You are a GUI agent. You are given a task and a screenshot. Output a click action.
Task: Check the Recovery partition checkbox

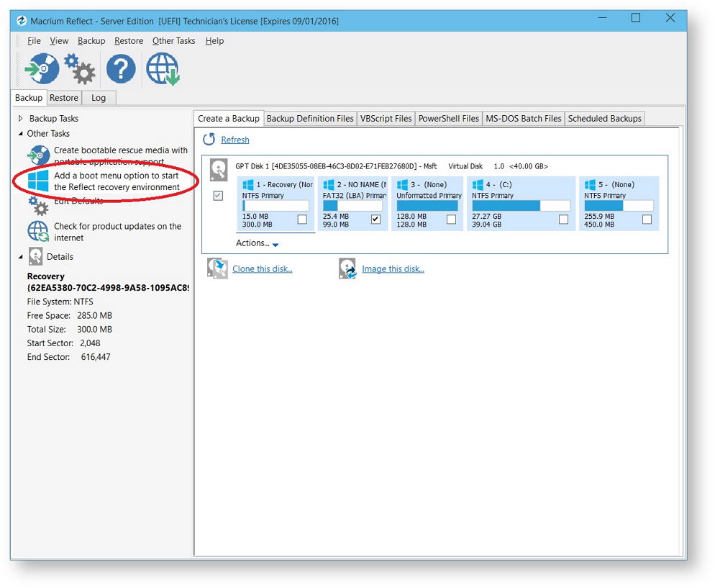click(302, 220)
